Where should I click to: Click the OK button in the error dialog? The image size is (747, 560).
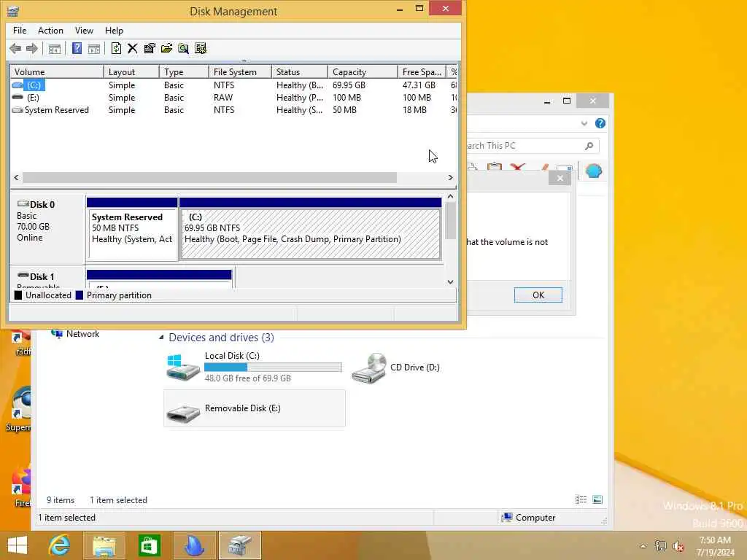pyautogui.click(x=538, y=295)
